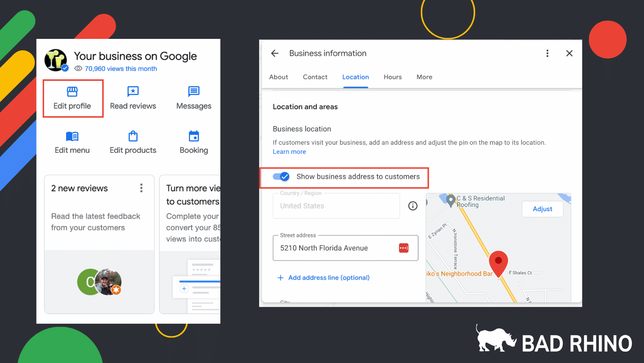Open the Learn more link
644x363 pixels.
pyautogui.click(x=289, y=152)
